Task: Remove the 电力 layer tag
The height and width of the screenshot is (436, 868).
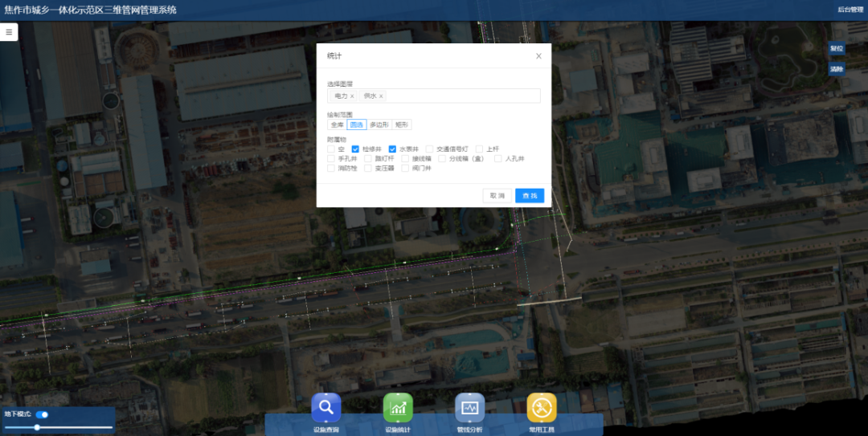Action: (352, 96)
